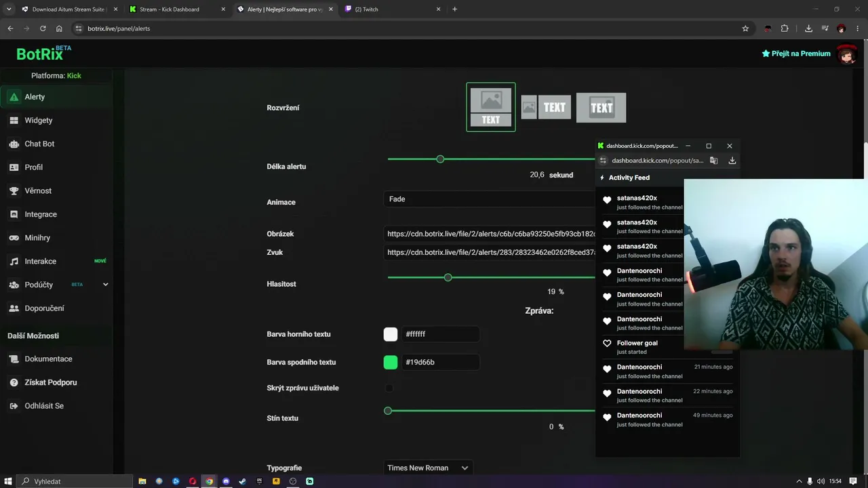868x488 pixels.
Task: Click the BotRix logo
Action: click(43, 54)
